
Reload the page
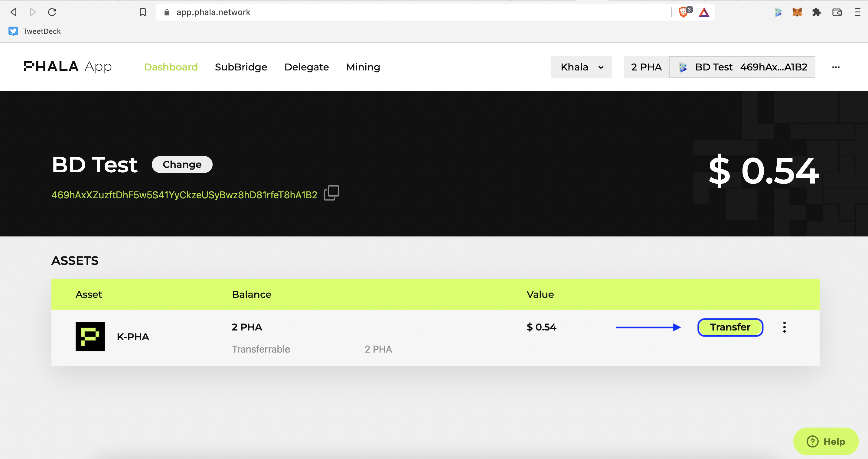tap(52, 12)
